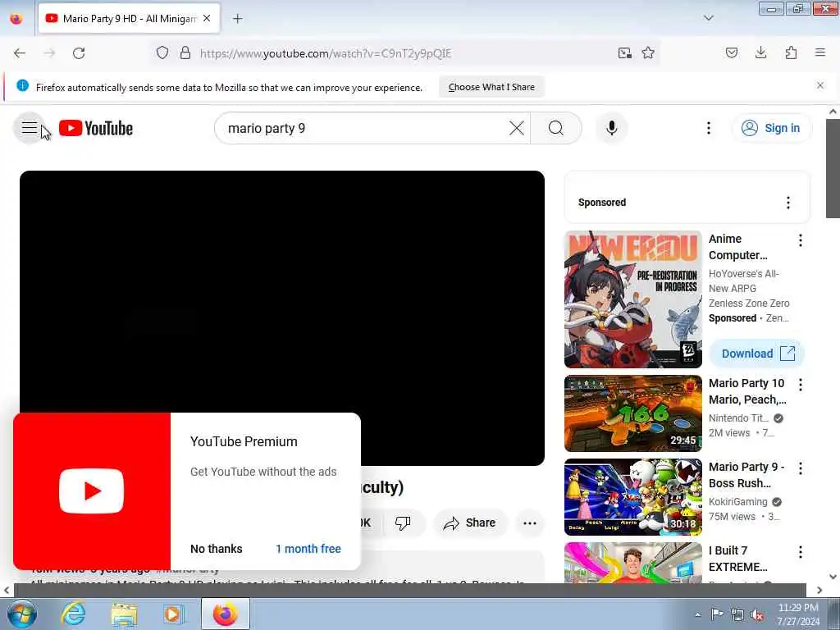Go back with the browser back arrow
Image resolution: width=840 pixels, height=630 pixels.
20,53
